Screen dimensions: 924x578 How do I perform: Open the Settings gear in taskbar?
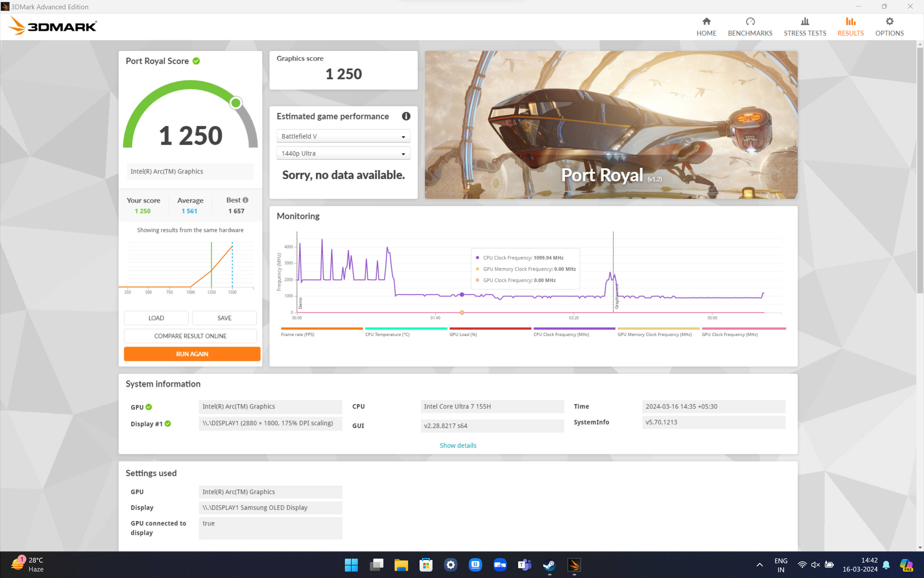point(450,565)
